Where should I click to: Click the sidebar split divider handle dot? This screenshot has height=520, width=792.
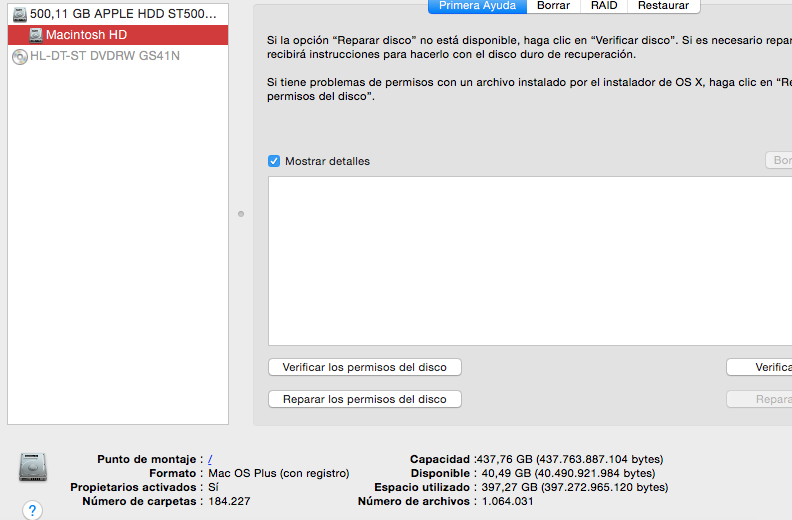(x=241, y=214)
